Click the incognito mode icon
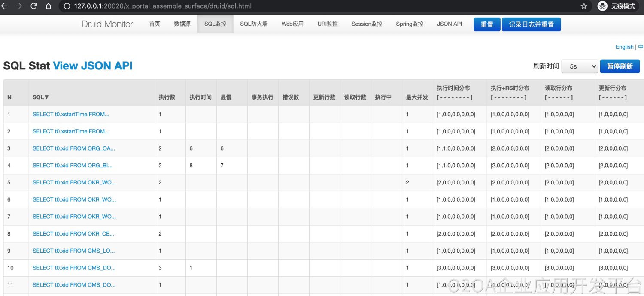644x296 pixels. [x=603, y=6]
